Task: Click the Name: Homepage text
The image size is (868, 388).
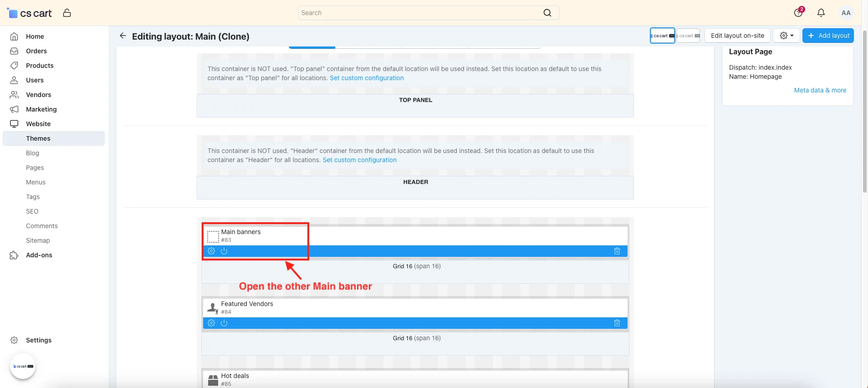Action: 755,77
